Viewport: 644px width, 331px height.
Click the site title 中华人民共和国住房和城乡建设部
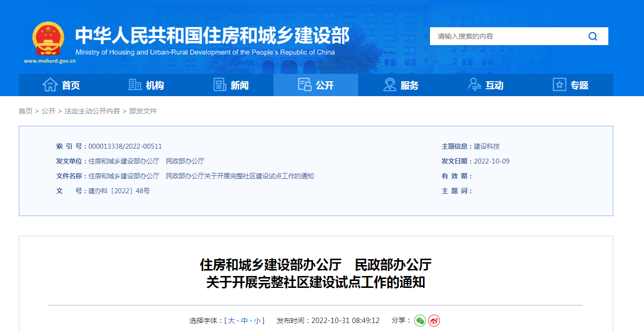click(213, 35)
